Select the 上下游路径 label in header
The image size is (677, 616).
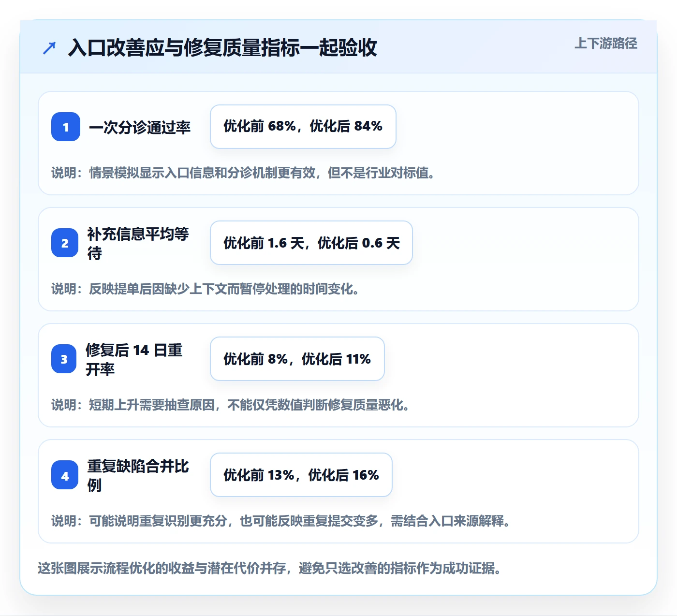[606, 44]
